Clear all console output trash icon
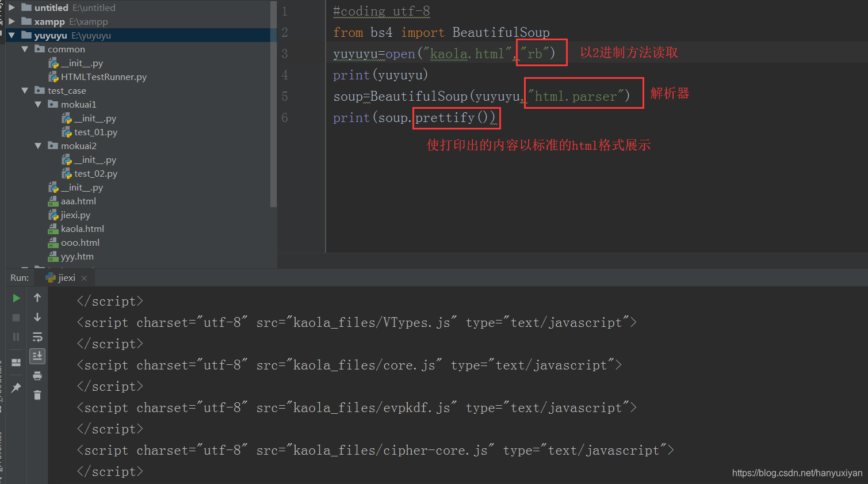Viewport: 868px width, 484px height. coord(37,395)
